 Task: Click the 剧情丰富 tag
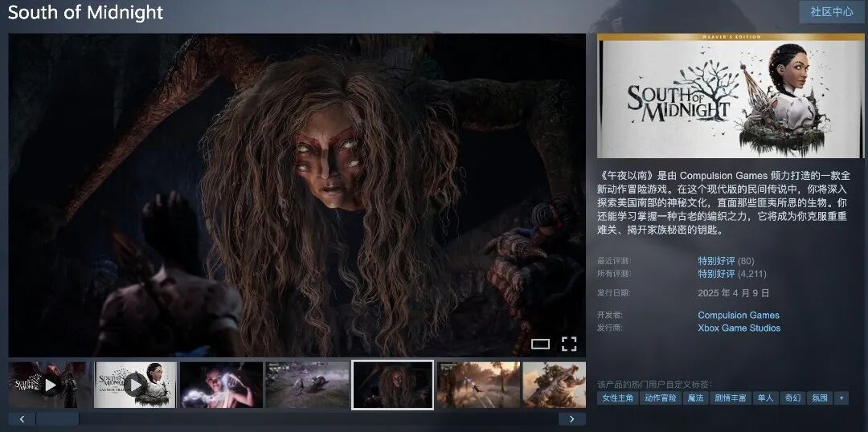pyautogui.click(x=730, y=397)
